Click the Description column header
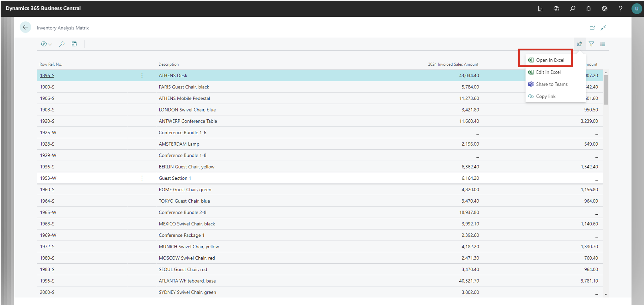This screenshot has height=305, width=644. (169, 64)
